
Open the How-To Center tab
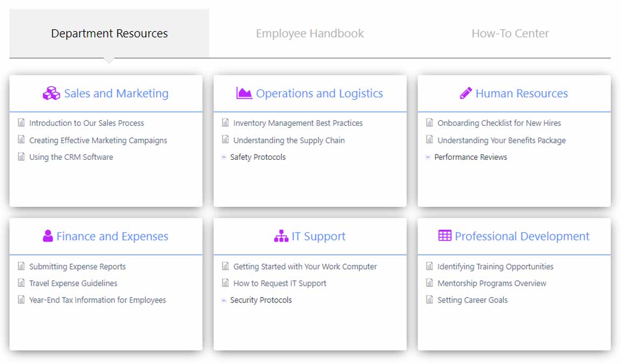tap(510, 33)
